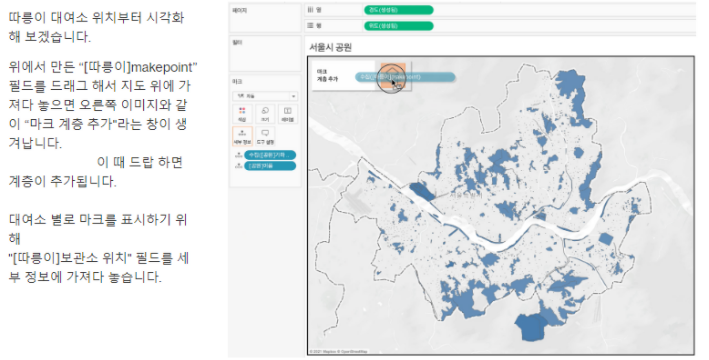Select the 수집([공원]기하…) pill in Marks card
Screen dimensions: 709x360
pyautogui.click(x=270, y=155)
